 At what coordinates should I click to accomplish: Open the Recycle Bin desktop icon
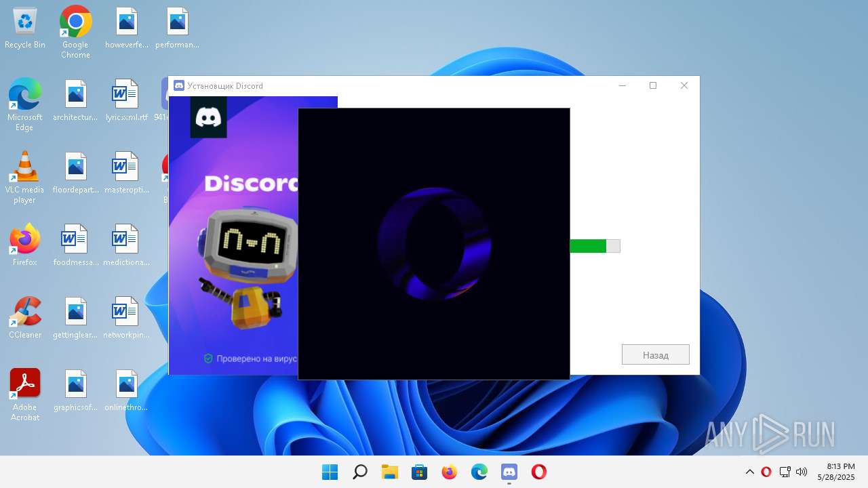[x=25, y=28]
